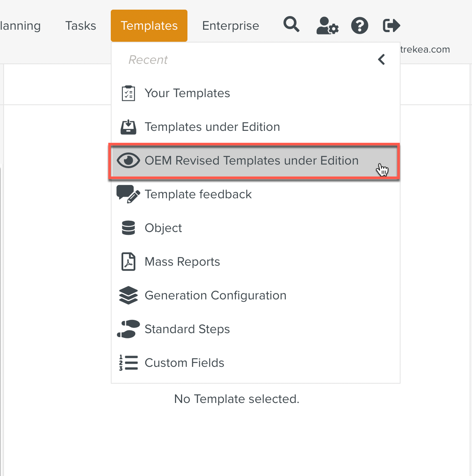This screenshot has height=476, width=472.
Task: Open the Enterprise menu
Action: [x=230, y=26]
